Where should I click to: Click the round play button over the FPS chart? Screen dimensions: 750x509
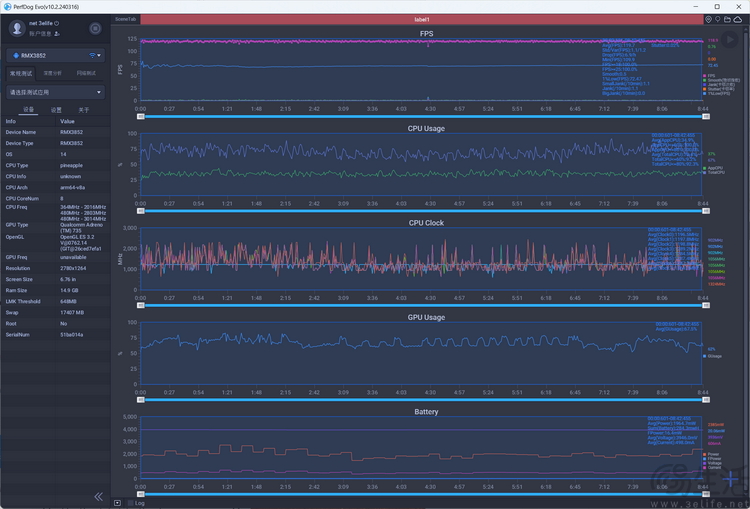730,40
